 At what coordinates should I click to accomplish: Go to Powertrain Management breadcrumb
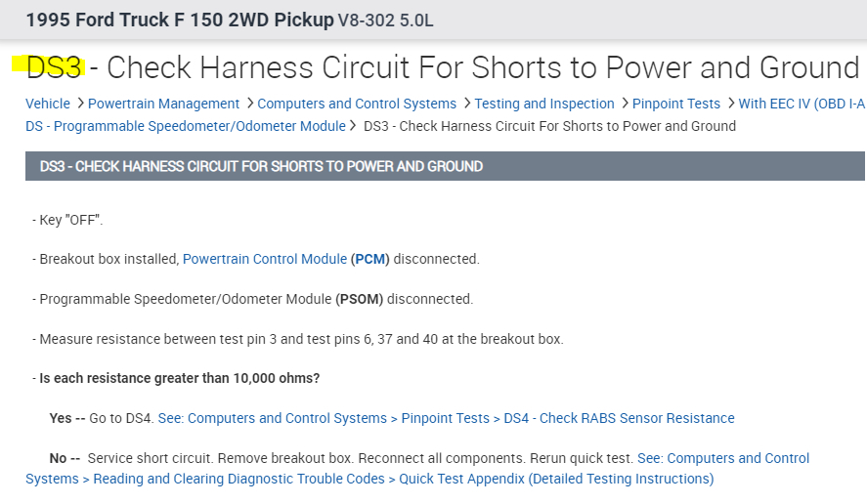[163, 104]
